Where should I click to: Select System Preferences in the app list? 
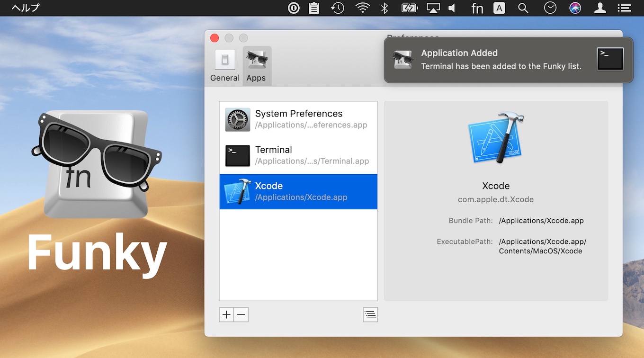[x=298, y=119]
